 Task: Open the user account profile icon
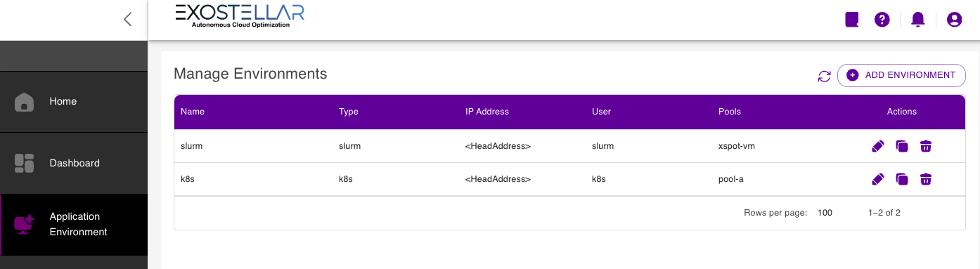pyautogui.click(x=954, y=20)
